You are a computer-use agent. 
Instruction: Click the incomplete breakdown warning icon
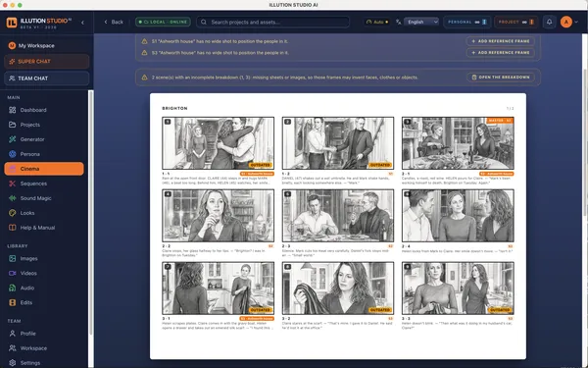(x=144, y=78)
